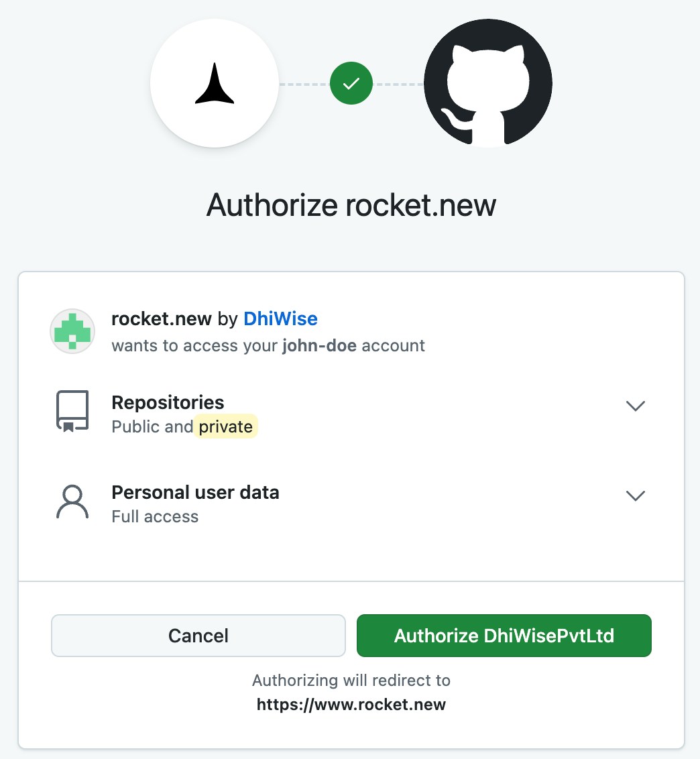The image size is (700, 759).
Task: Expand the Personal user data section
Action: 635,495
